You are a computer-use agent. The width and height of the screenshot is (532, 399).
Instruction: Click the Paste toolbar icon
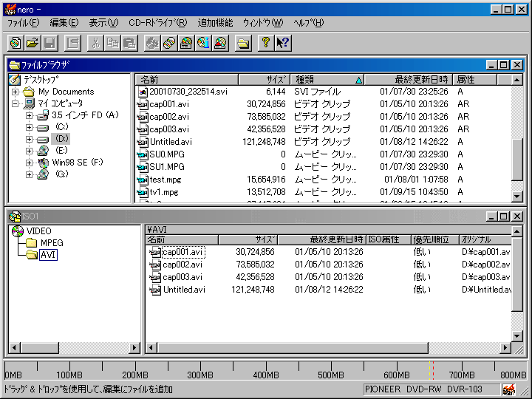[129, 43]
